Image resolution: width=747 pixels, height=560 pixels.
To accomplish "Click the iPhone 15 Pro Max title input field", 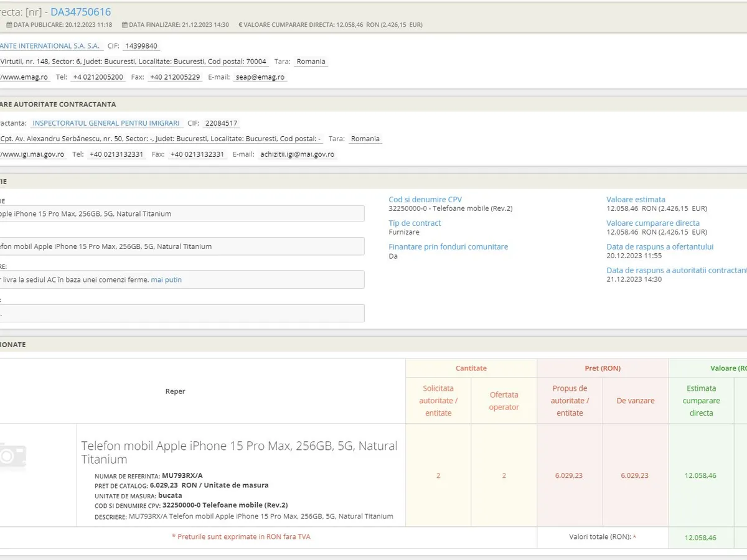I will (181, 213).
